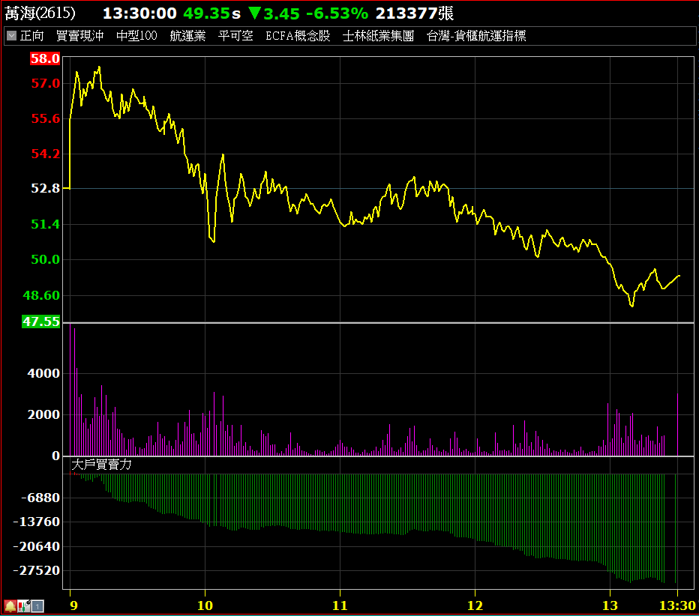Click the 10 o'clock time axis label
Screen dimensions: 699x616
pyautogui.click(x=205, y=605)
